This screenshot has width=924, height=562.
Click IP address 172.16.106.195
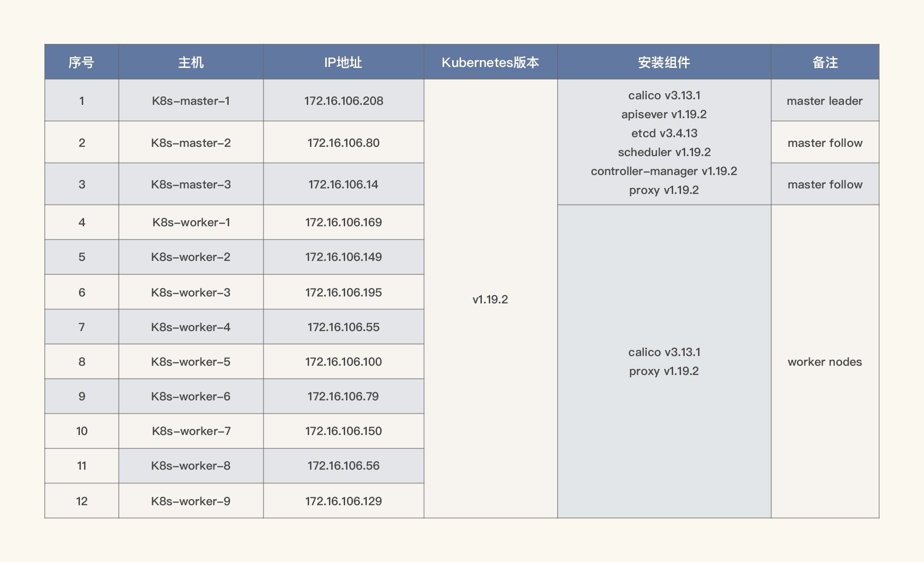click(343, 292)
